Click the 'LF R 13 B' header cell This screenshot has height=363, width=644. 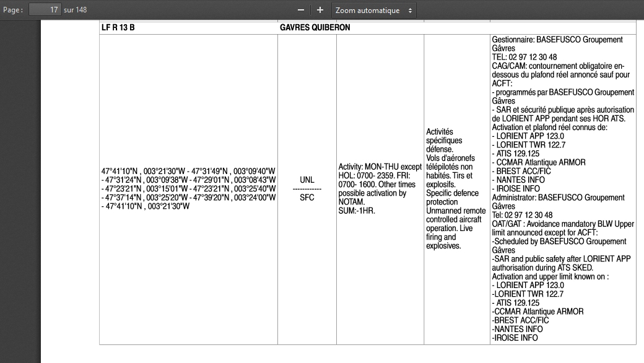coord(118,27)
